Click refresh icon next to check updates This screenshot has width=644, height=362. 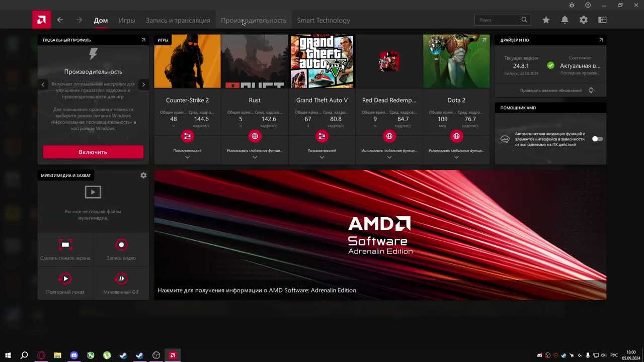591,90
